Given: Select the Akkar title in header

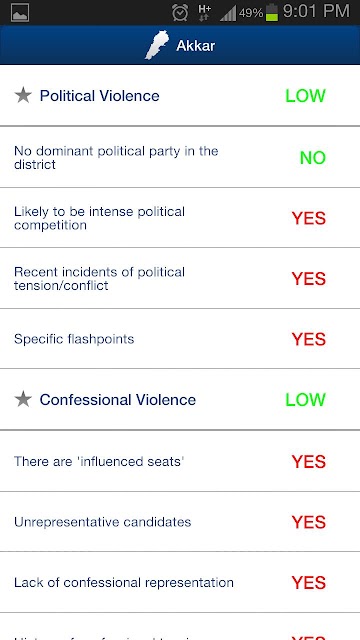Looking at the screenshot, I should click(x=196, y=46).
